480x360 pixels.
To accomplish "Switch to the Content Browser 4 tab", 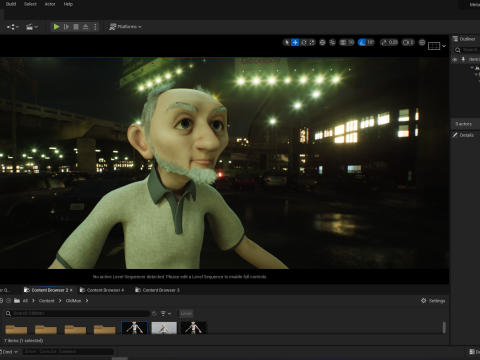I will click(102, 290).
